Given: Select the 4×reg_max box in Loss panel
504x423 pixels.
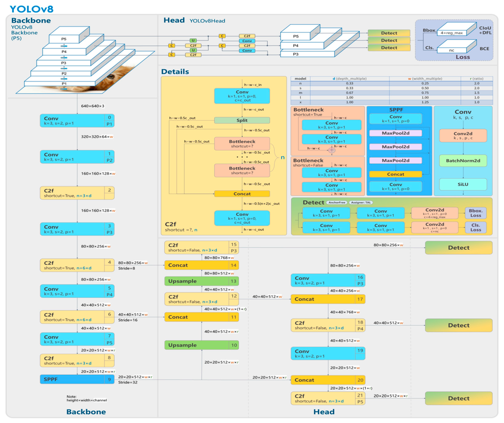Looking at the screenshot, I should pyautogui.click(x=451, y=33).
